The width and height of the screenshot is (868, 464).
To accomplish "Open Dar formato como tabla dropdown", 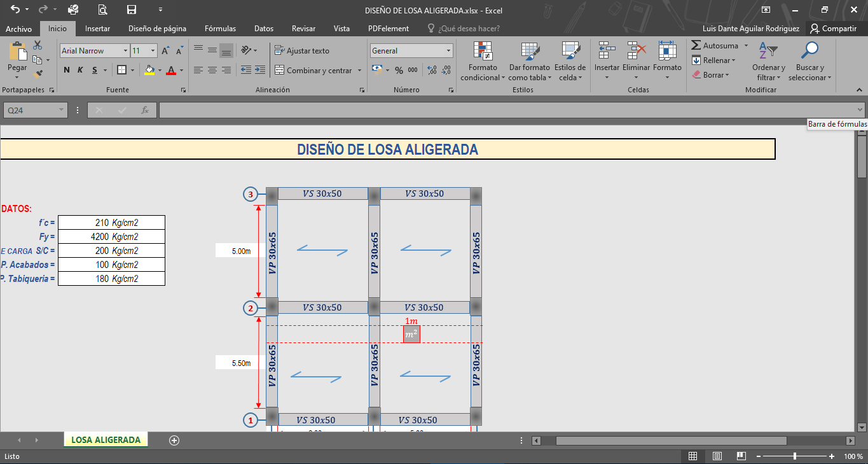I will pyautogui.click(x=530, y=60).
